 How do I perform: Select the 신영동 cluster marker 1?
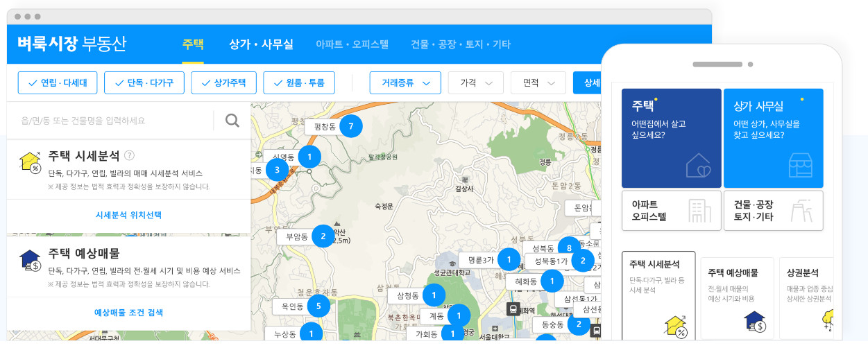click(309, 157)
